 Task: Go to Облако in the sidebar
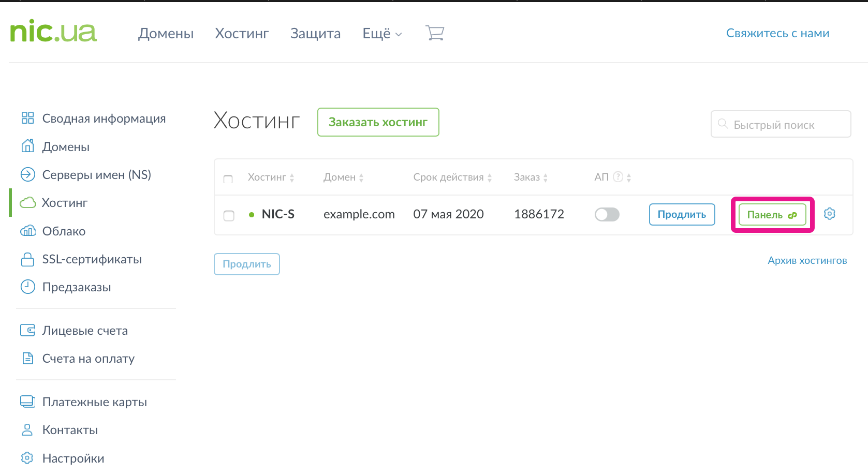64,231
